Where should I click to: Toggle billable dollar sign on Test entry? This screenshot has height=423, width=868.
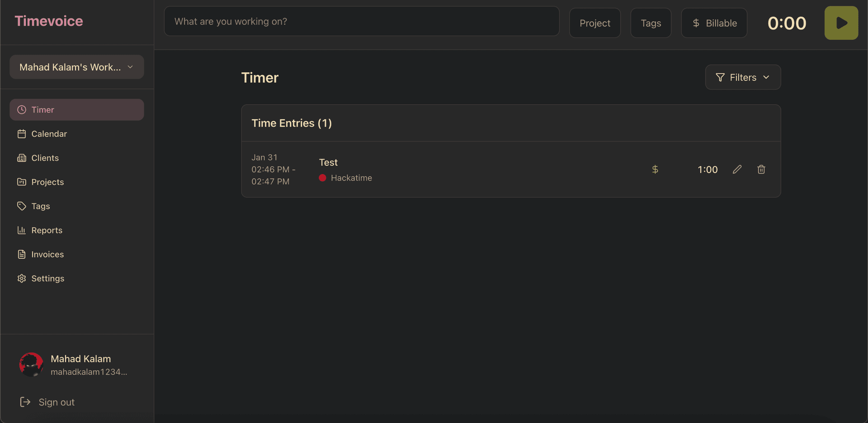[x=655, y=169]
